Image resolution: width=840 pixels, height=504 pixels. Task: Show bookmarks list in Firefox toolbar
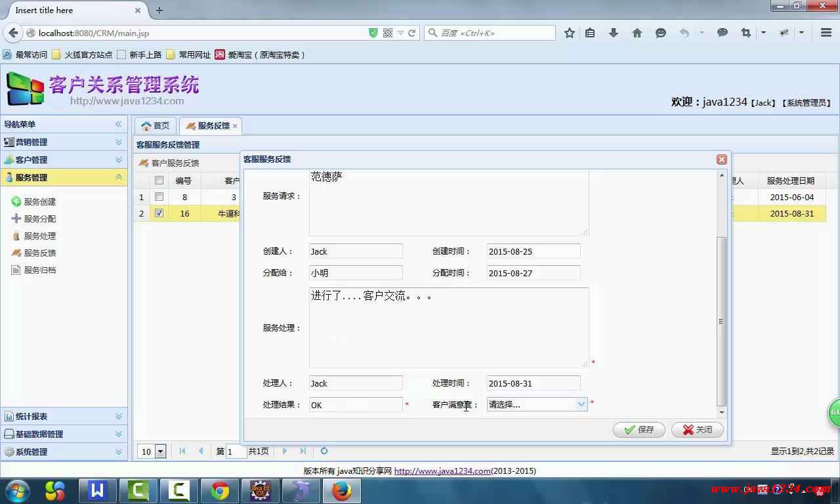tap(590, 33)
